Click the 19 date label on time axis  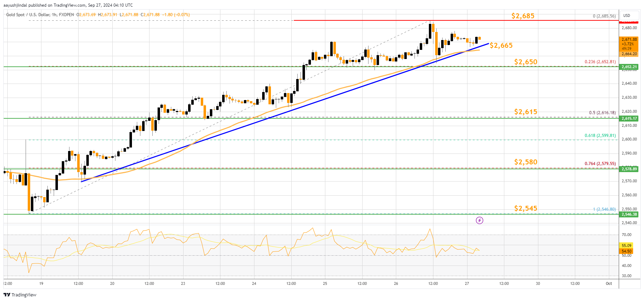click(41, 283)
